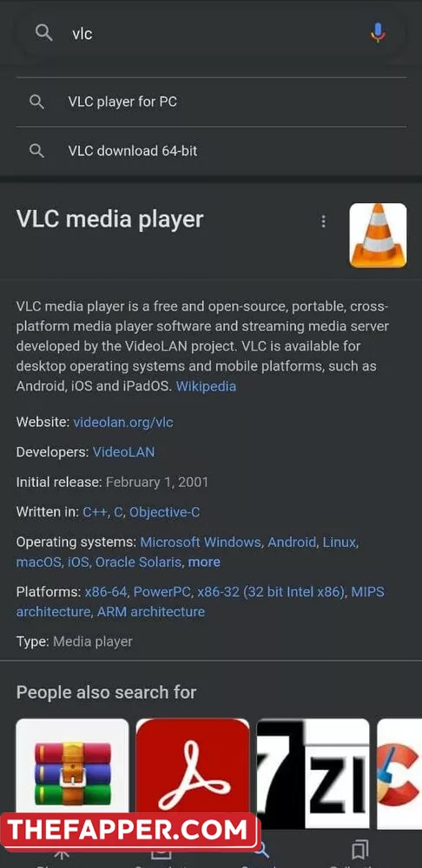Image resolution: width=422 pixels, height=868 pixels.
Task: Tap the microphone voice search icon
Action: pyautogui.click(x=378, y=33)
